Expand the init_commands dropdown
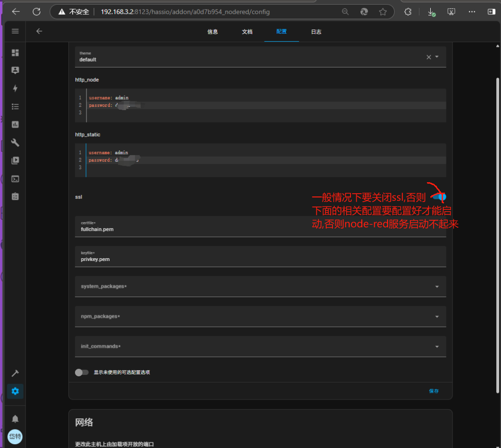 coord(437,346)
